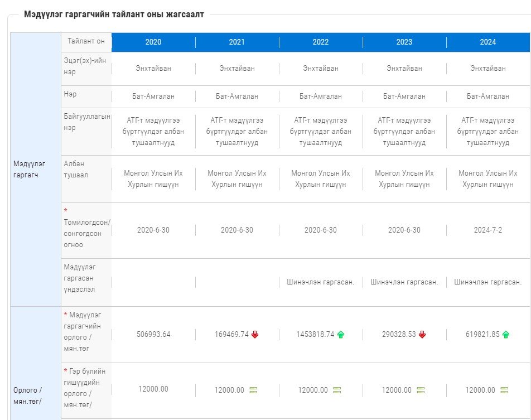531x420 pixels.
Task: Click the 2024-7-2 appointment date cell
Action: [488, 230]
